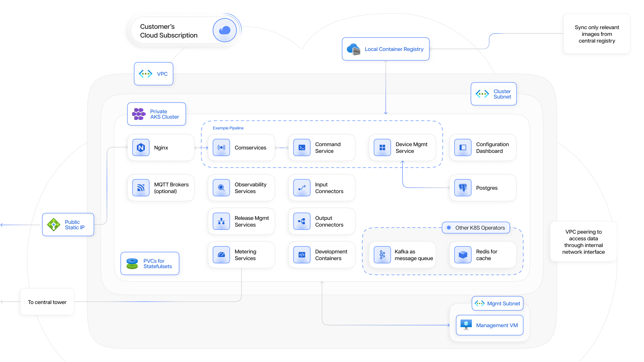This screenshot has height=362, width=644.
Task: Click the To central tower box
Action: point(47,302)
